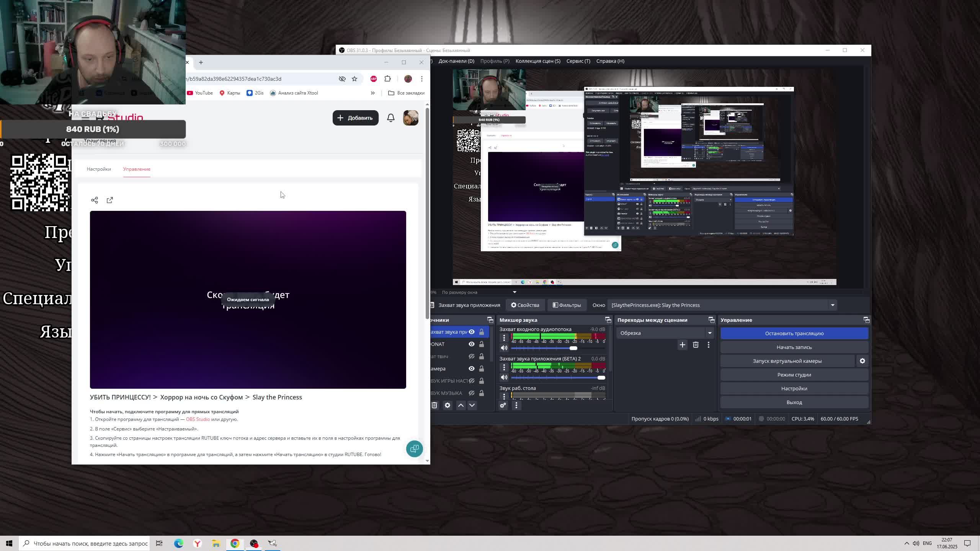Click Остановить трансляцию button
The width and height of the screenshot is (980, 551).
point(794,333)
